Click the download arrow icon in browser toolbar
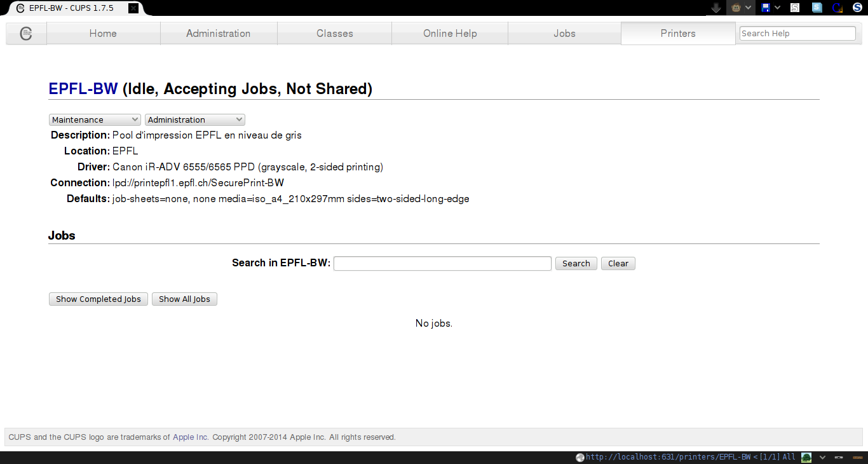868x464 pixels. (716, 8)
